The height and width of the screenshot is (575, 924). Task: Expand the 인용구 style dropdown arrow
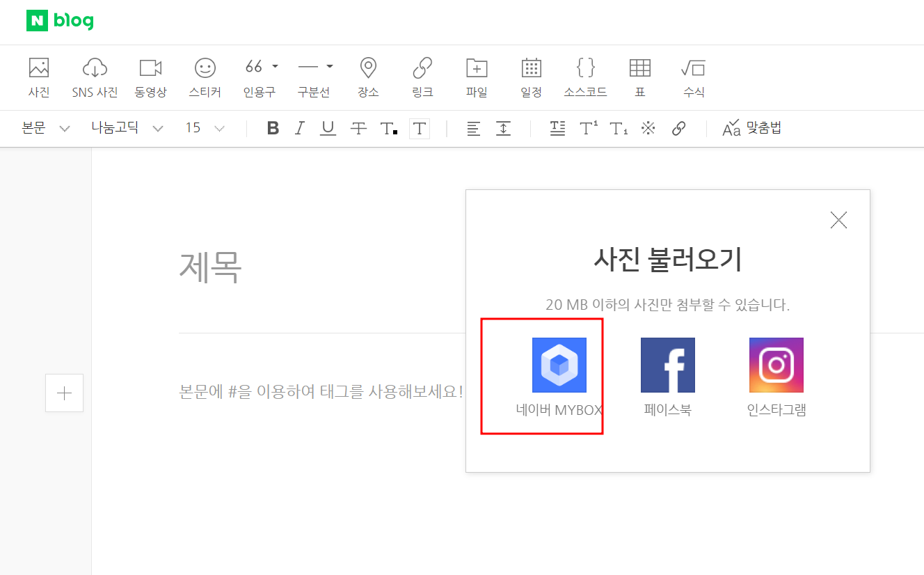click(x=275, y=67)
